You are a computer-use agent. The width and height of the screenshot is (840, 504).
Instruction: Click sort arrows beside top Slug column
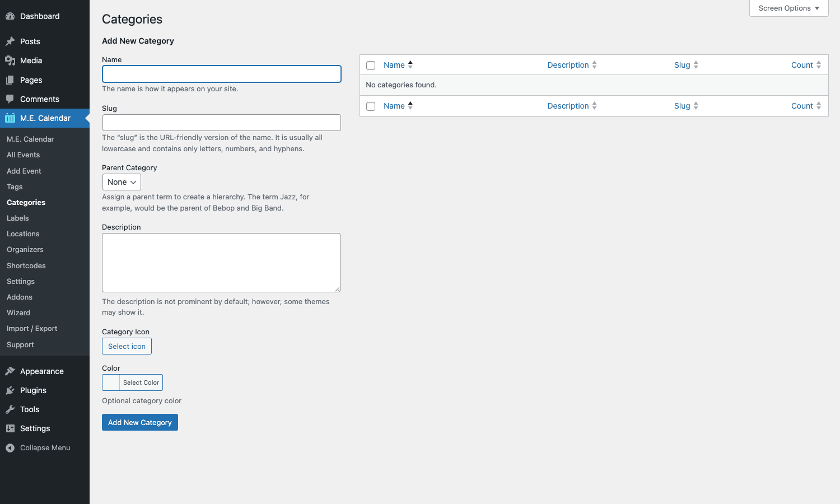[x=696, y=65]
